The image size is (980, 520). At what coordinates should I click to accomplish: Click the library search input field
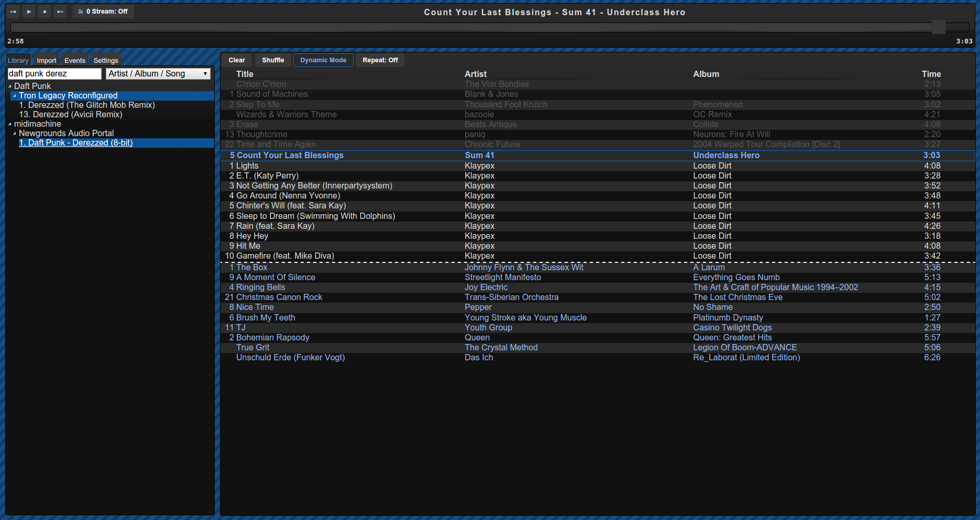pos(54,74)
